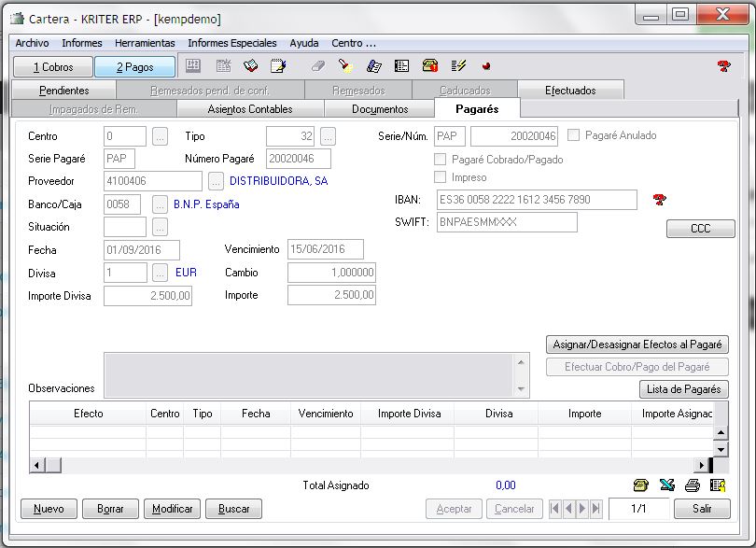The image size is (756, 548).
Task: Toggle the Pagaré Cobrado/Pagado checkbox
Action: tap(440, 160)
